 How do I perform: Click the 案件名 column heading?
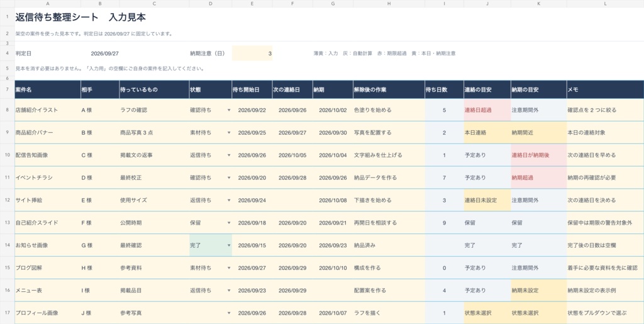(x=48, y=89)
